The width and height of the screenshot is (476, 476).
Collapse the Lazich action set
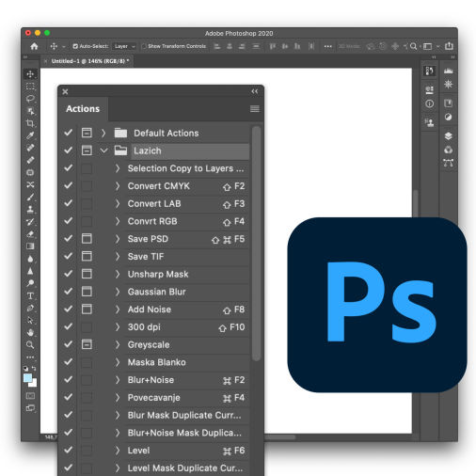(103, 151)
